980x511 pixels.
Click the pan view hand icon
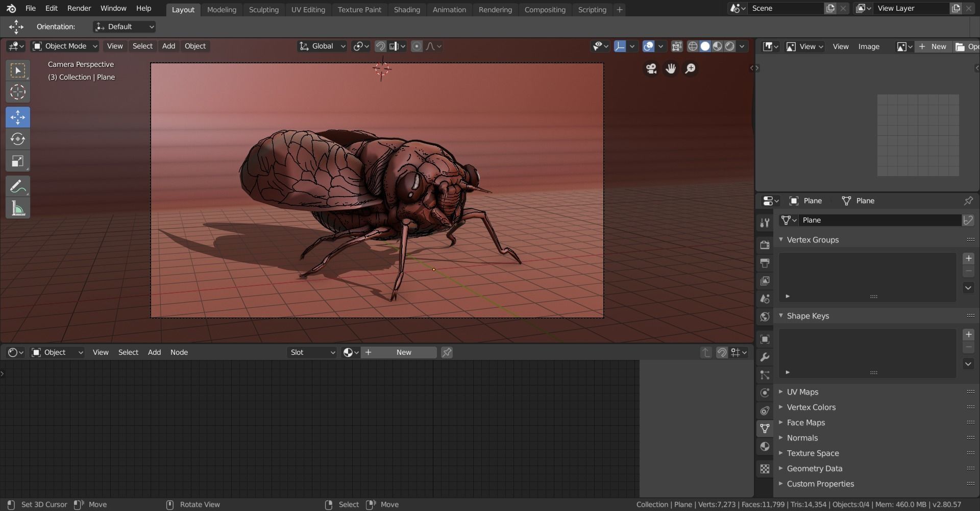[x=671, y=68]
